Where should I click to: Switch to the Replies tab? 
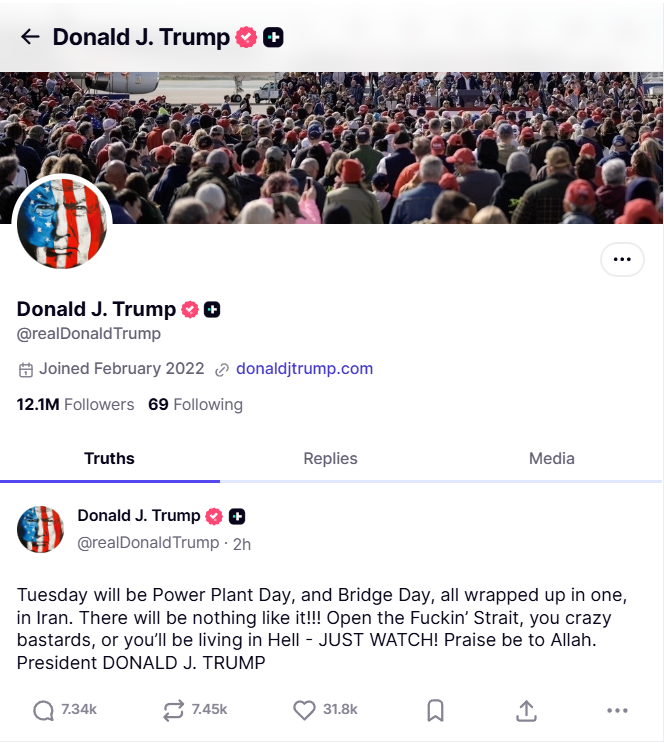pos(330,458)
